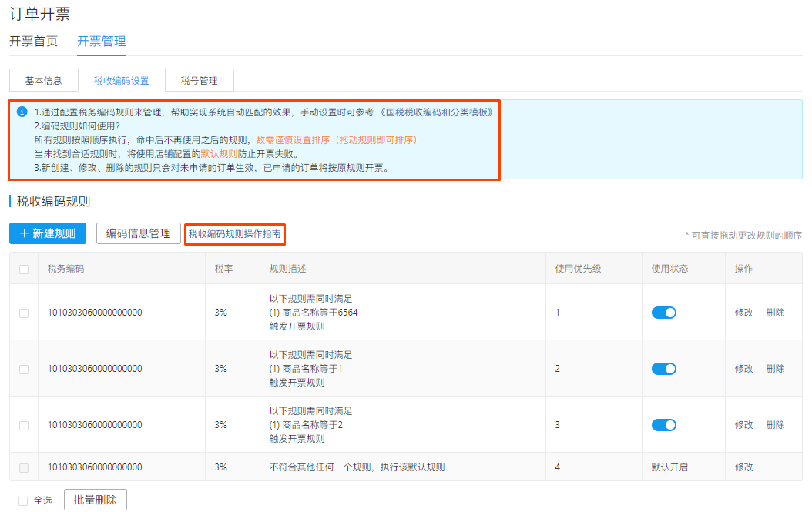Viewport: 812px width, 512px height.
Task: Turn off the priority 2 rule switch
Action: 663,369
